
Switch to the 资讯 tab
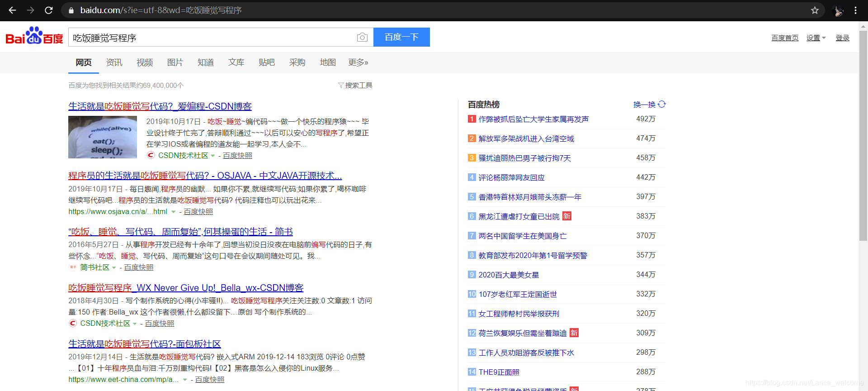click(114, 62)
